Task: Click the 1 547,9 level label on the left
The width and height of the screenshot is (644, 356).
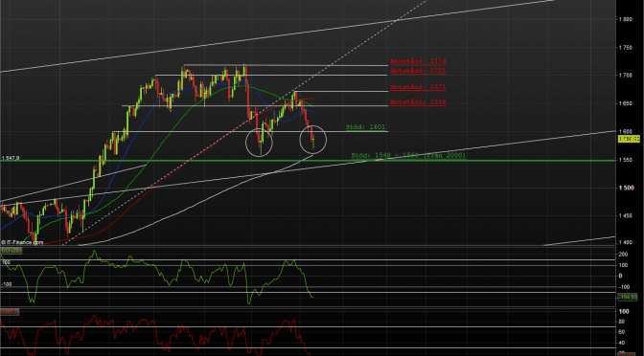Action: (11, 158)
